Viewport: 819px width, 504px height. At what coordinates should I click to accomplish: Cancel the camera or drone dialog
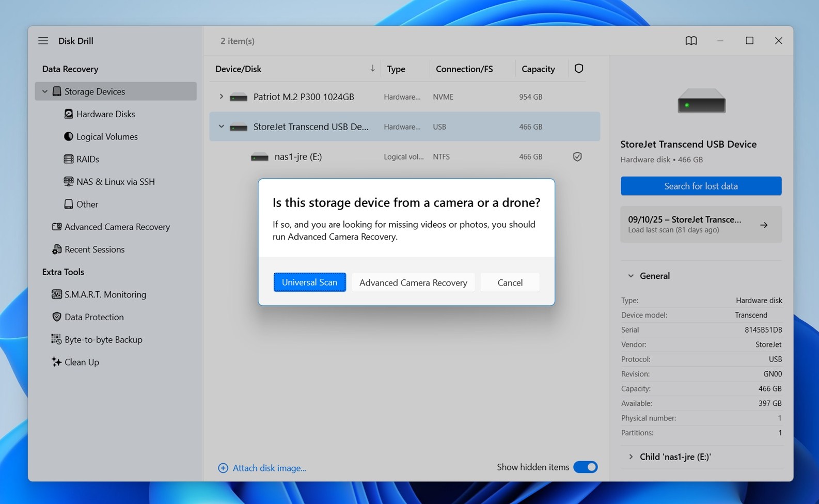510,282
